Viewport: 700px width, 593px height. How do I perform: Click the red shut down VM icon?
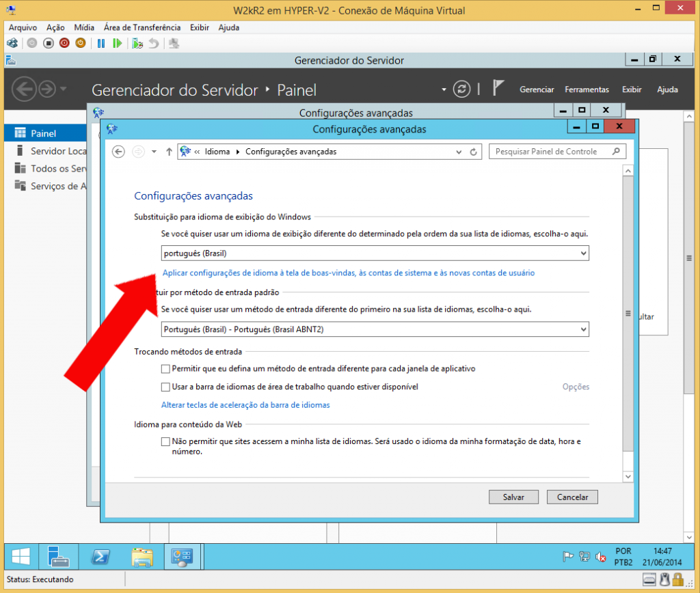coord(64,43)
